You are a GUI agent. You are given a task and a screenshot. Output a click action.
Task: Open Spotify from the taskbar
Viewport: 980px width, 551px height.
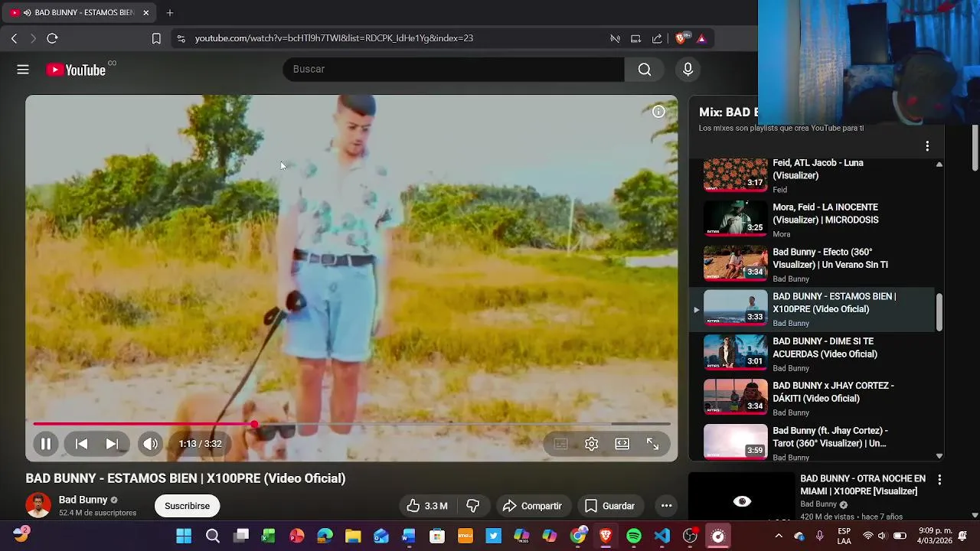point(634,536)
